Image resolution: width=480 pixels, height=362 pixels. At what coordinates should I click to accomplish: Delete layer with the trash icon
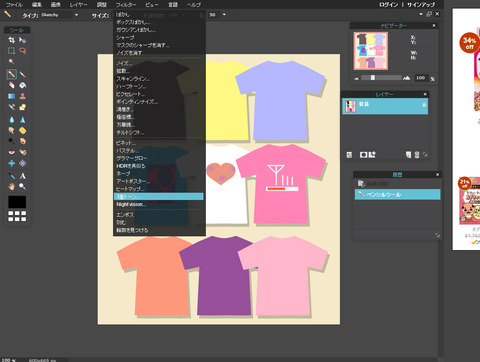tap(417, 155)
